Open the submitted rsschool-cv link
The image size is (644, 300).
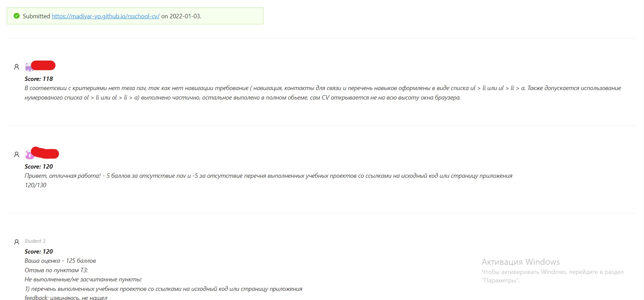coord(105,16)
